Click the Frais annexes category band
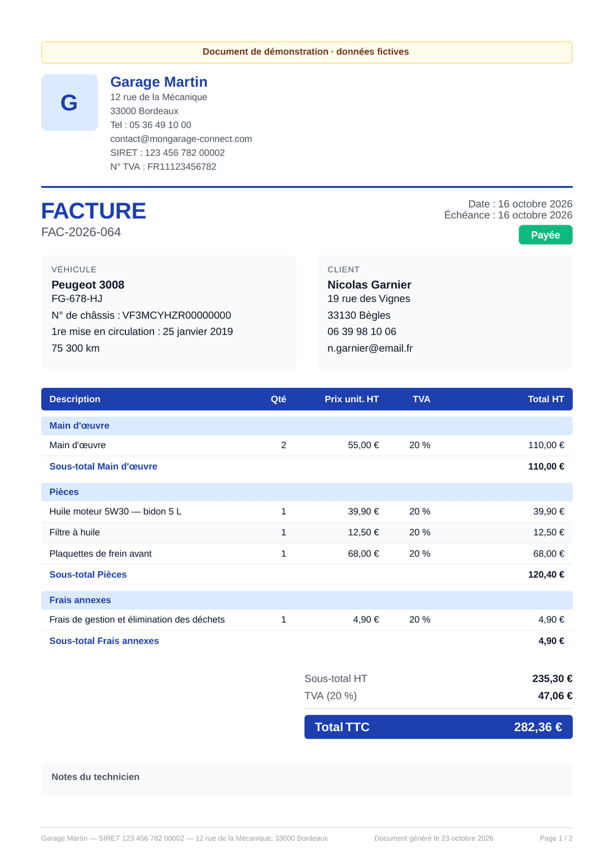The height and width of the screenshot is (868, 614). [x=307, y=600]
